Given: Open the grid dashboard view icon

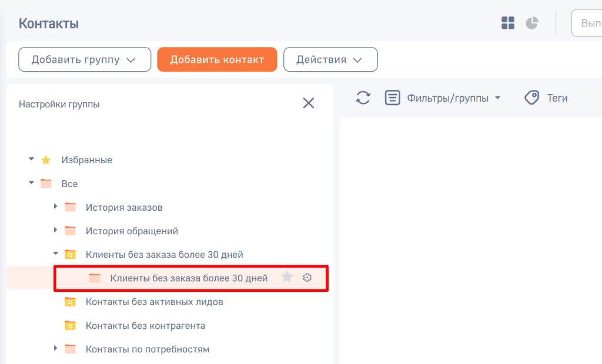Looking at the screenshot, I should [x=507, y=23].
